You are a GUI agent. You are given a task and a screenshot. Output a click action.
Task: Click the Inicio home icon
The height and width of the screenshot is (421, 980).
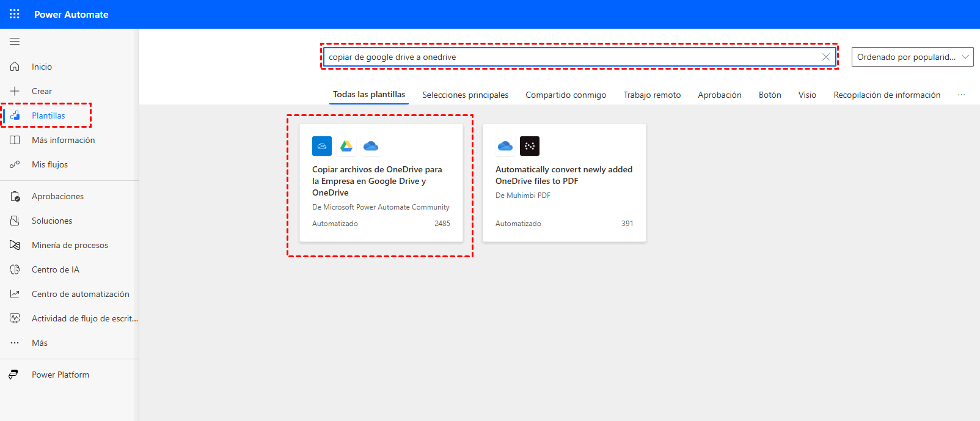click(x=15, y=67)
